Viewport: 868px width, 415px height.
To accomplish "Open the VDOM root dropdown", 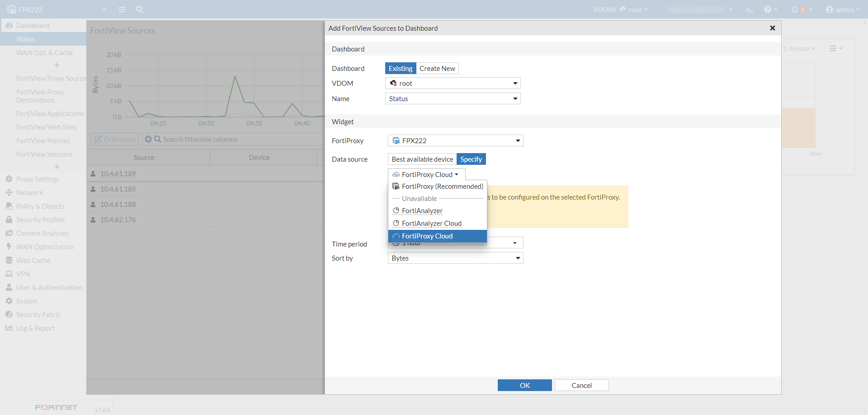I will [453, 84].
